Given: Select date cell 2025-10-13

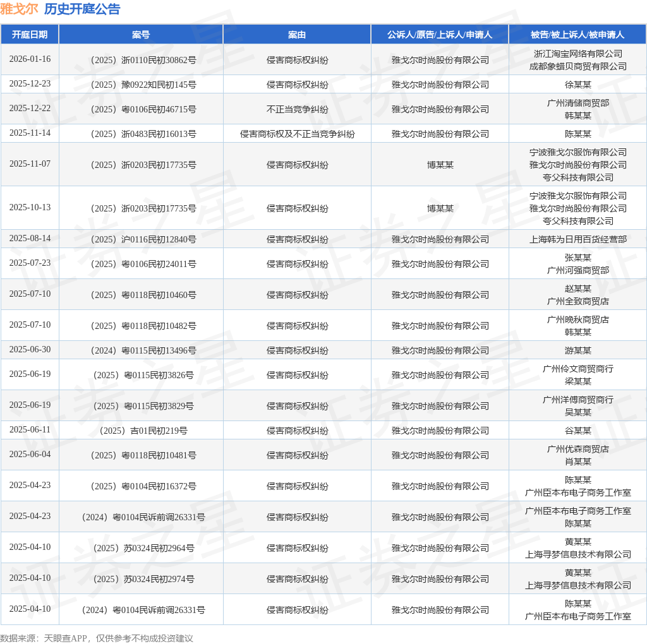Looking at the screenshot, I should (30, 207).
